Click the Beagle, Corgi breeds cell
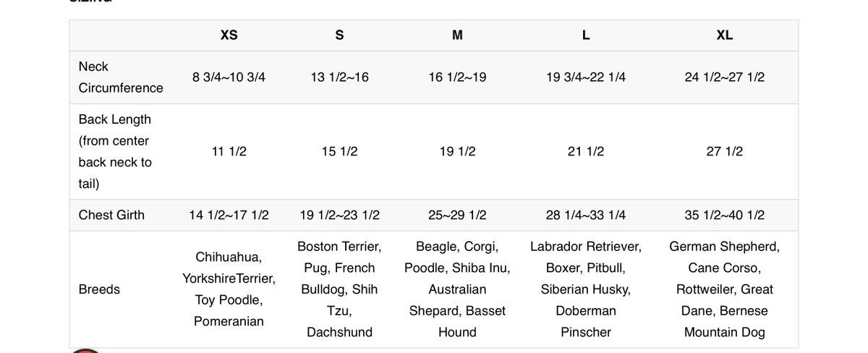The image size is (868, 353). tap(457, 289)
